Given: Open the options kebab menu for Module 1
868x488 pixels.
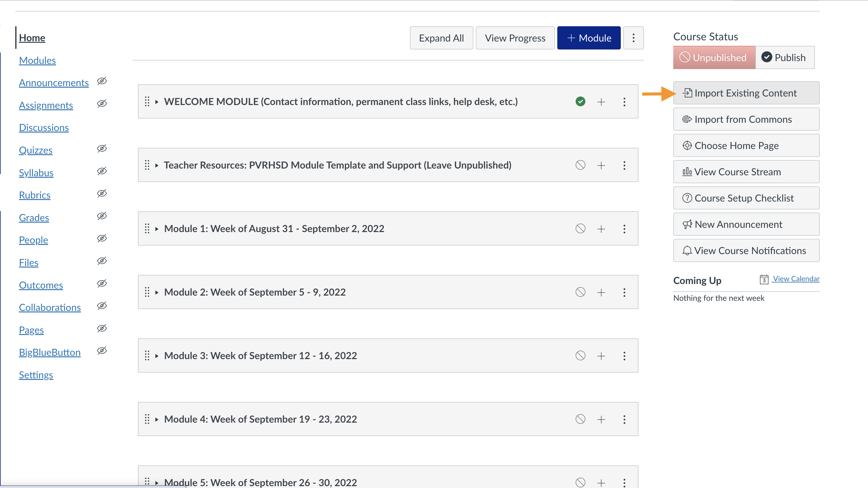Looking at the screenshot, I should pos(624,229).
